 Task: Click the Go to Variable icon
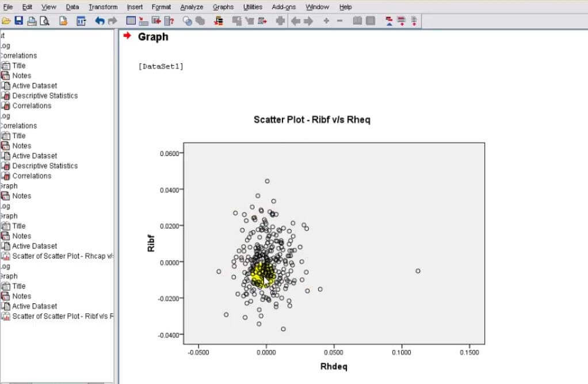pos(156,21)
